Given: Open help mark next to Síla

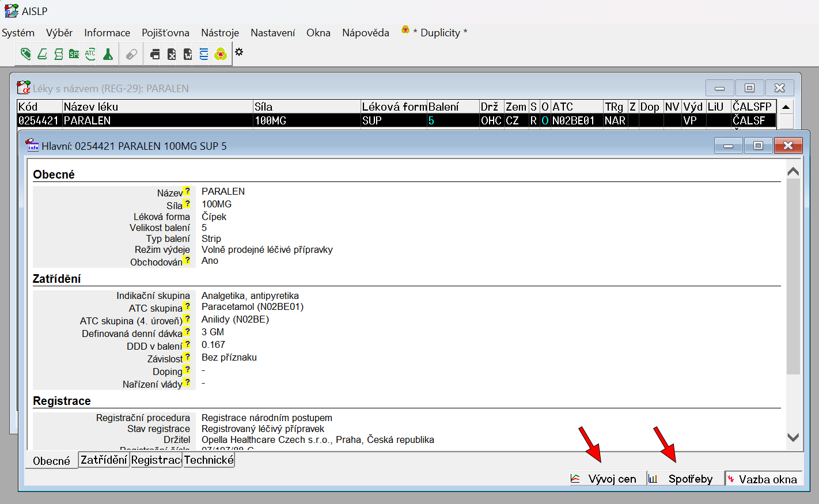Looking at the screenshot, I should point(187,204).
